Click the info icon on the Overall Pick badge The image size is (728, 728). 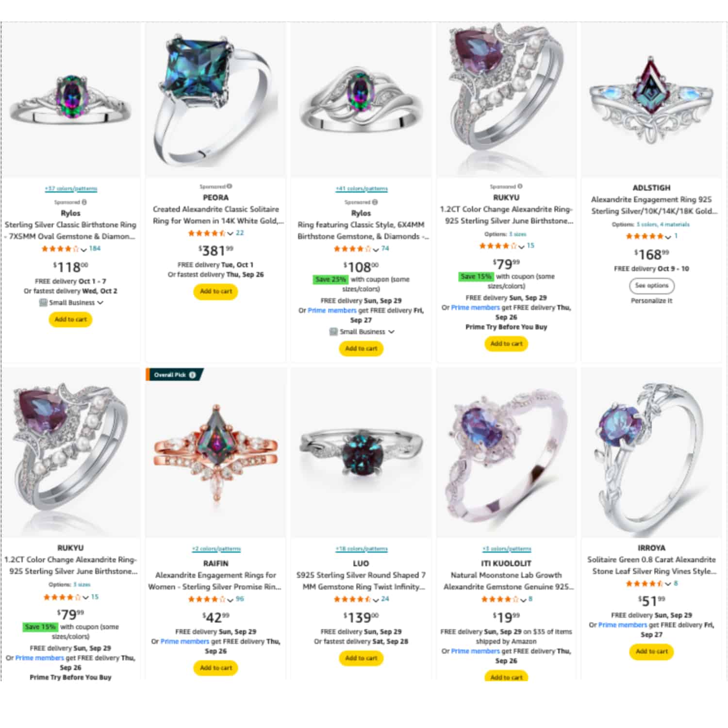pos(192,375)
